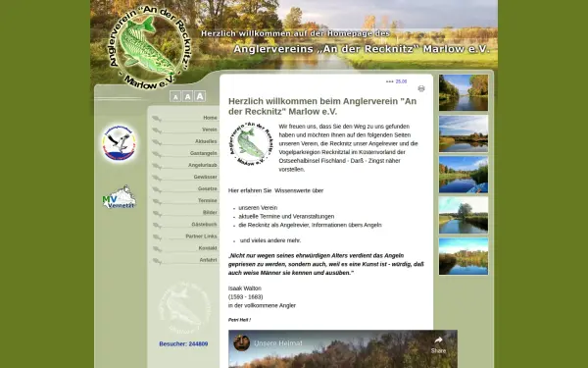Open second thumbnail with wide sky and river
This screenshot has height=368, width=588.
pos(464,133)
